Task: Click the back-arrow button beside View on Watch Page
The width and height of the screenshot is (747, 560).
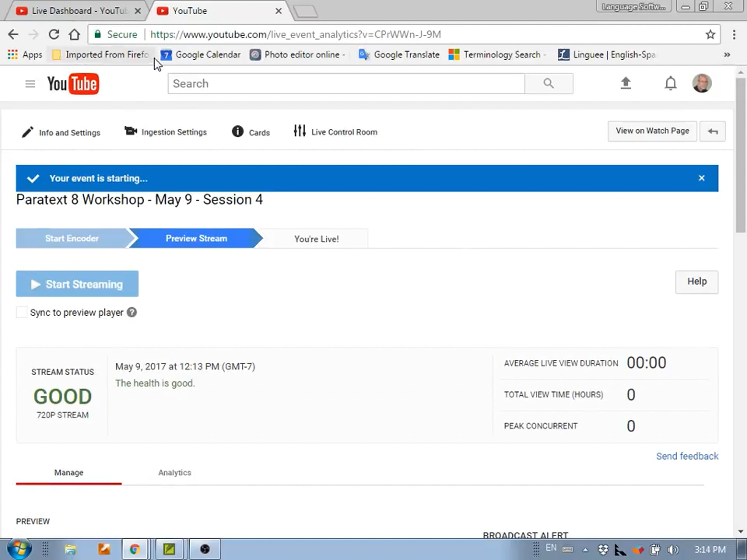Action: click(x=712, y=131)
